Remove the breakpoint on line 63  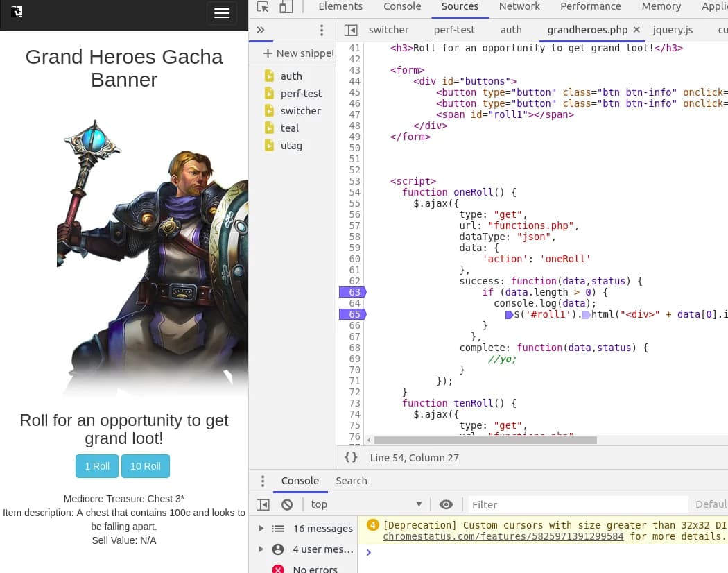354,292
